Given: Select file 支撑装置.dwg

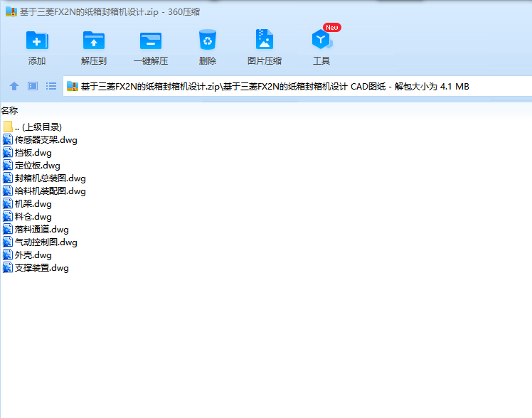Looking at the screenshot, I should pos(36,268).
